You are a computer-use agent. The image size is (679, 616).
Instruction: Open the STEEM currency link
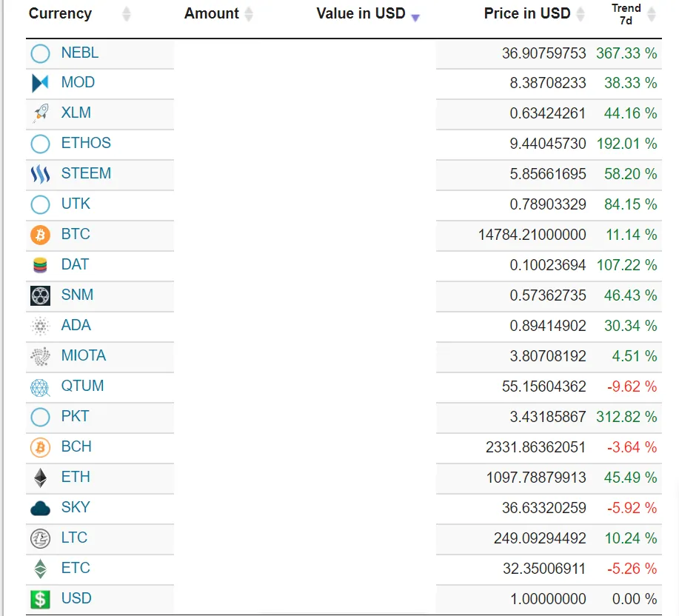click(86, 173)
